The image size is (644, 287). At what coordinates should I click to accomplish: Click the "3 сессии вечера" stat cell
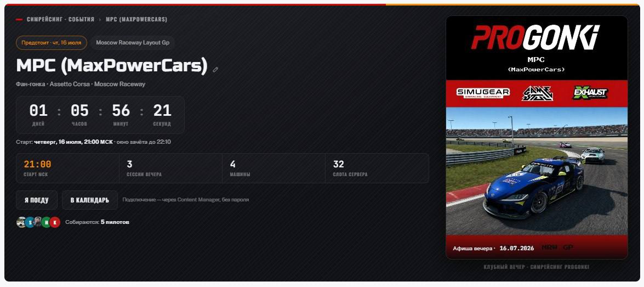(x=170, y=168)
